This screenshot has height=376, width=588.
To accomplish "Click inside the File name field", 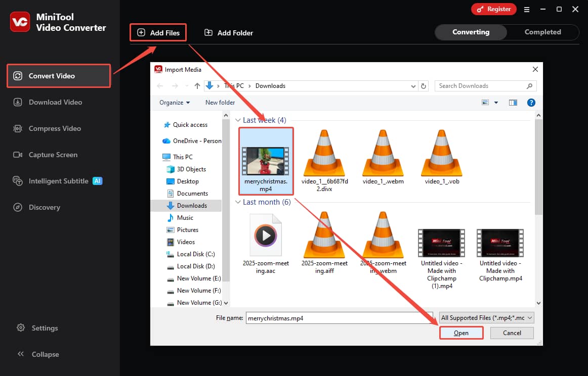I will (339, 317).
